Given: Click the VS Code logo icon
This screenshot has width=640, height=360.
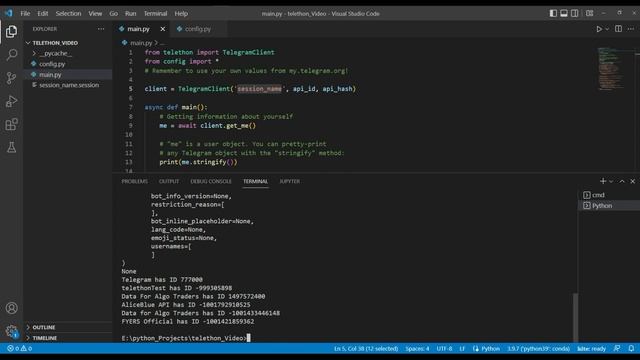Looking at the screenshot, I should coord(9,13).
